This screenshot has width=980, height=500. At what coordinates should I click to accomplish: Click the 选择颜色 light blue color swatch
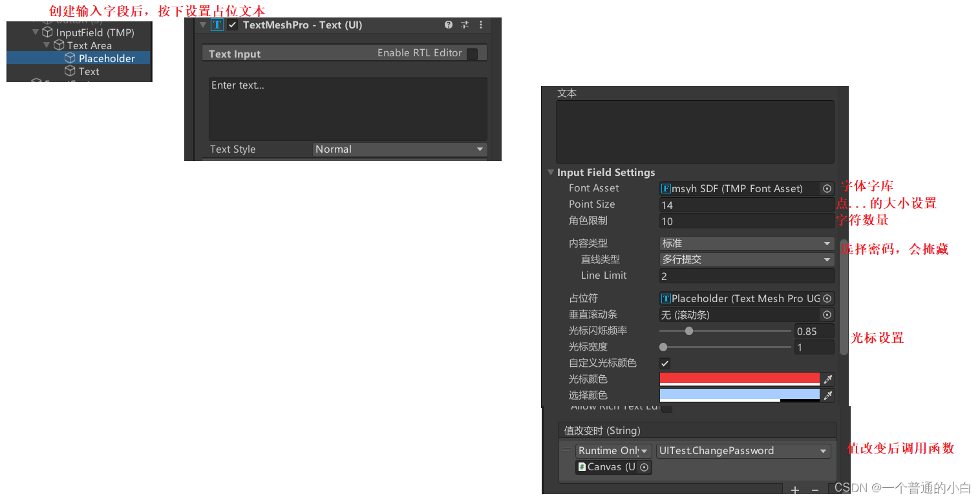pos(740,395)
